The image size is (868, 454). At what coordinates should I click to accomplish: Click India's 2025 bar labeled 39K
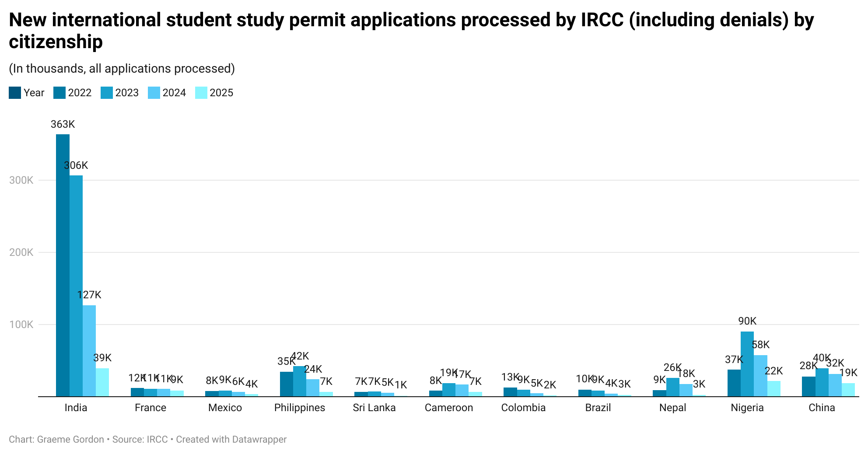point(102,382)
